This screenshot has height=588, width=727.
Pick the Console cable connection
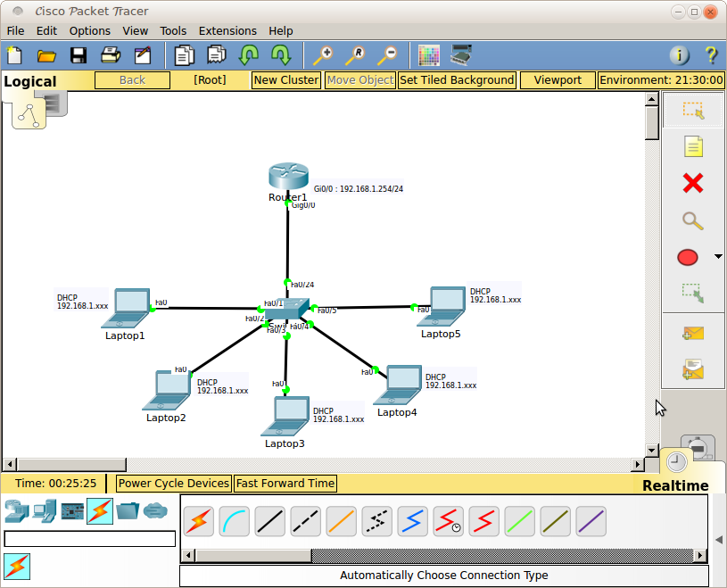234,521
